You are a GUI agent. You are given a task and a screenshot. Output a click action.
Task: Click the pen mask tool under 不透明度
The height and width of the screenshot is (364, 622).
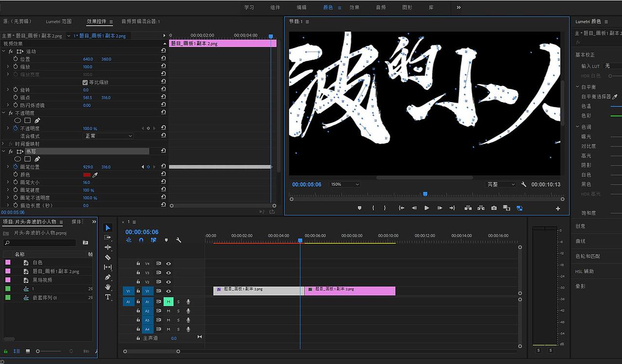(x=37, y=121)
